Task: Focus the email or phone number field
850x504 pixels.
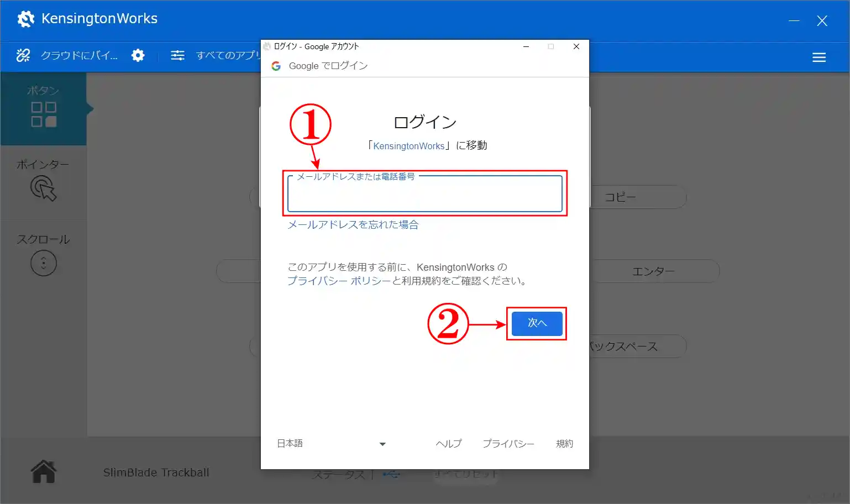Action: [x=424, y=193]
